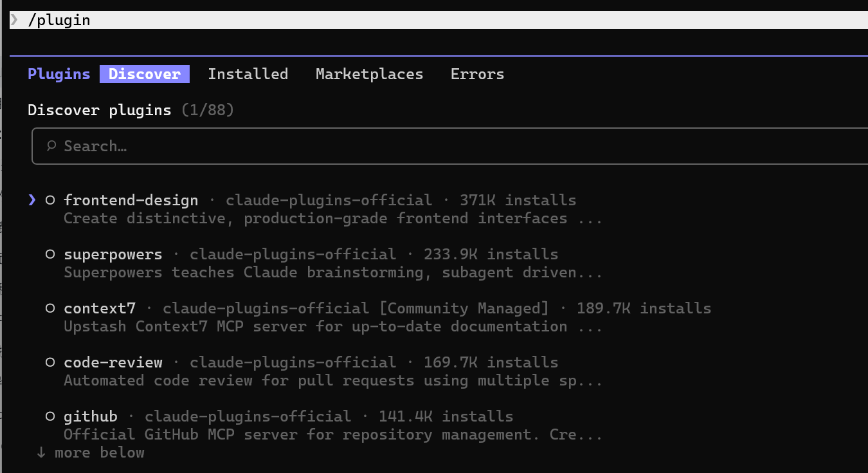Click the Plugins heading label
This screenshot has width=868, height=473.
[59, 74]
